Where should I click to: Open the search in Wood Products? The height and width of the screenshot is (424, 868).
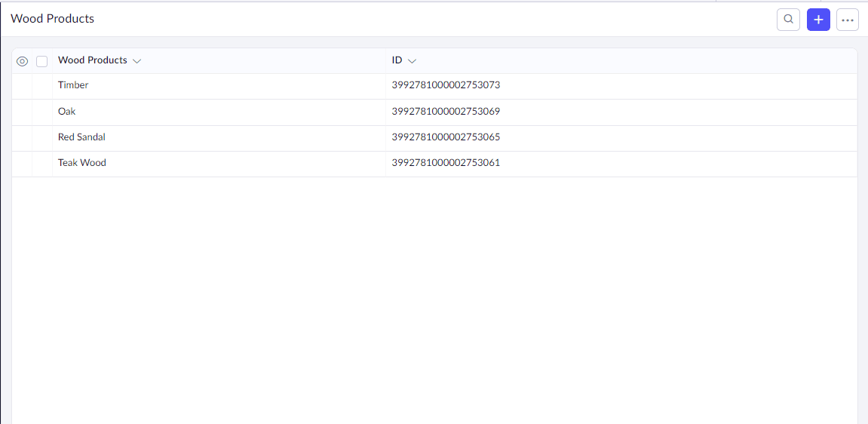[x=788, y=20]
